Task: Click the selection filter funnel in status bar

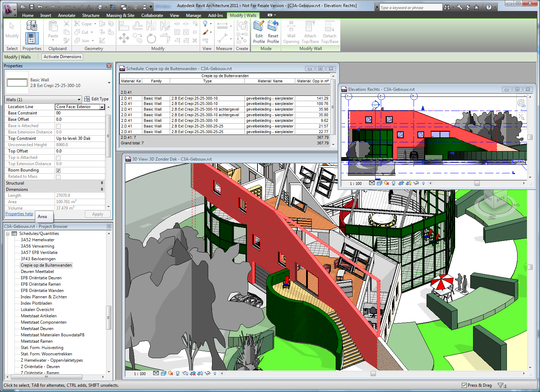Action: pyautogui.click(x=501, y=385)
